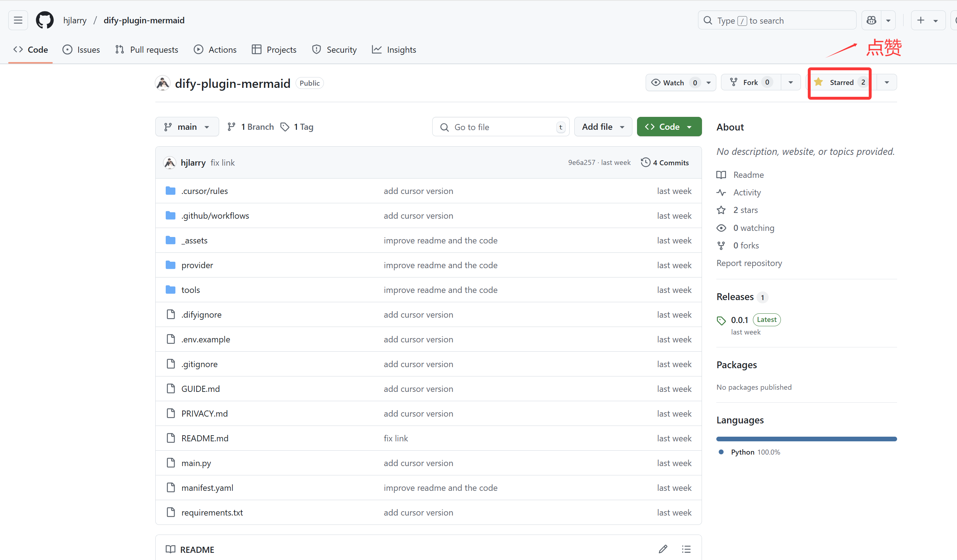Switch to the Code tab
Viewport: 957px width, 560px height.
click(x=30, y=50)
